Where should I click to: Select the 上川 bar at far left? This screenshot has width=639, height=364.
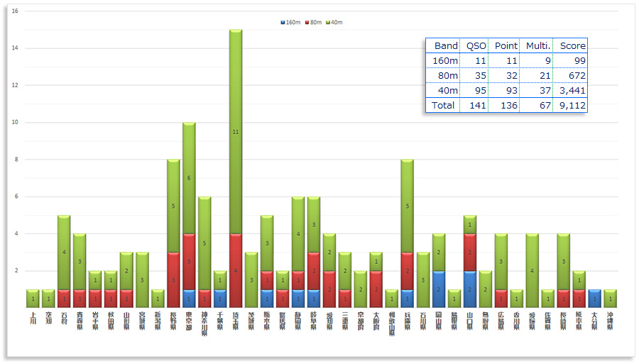[33, 299]
